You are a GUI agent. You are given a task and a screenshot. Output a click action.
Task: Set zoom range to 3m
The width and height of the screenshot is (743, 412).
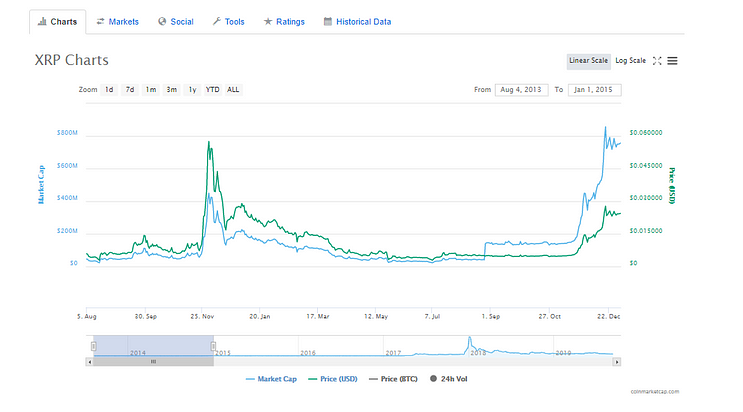pos(172,90)
